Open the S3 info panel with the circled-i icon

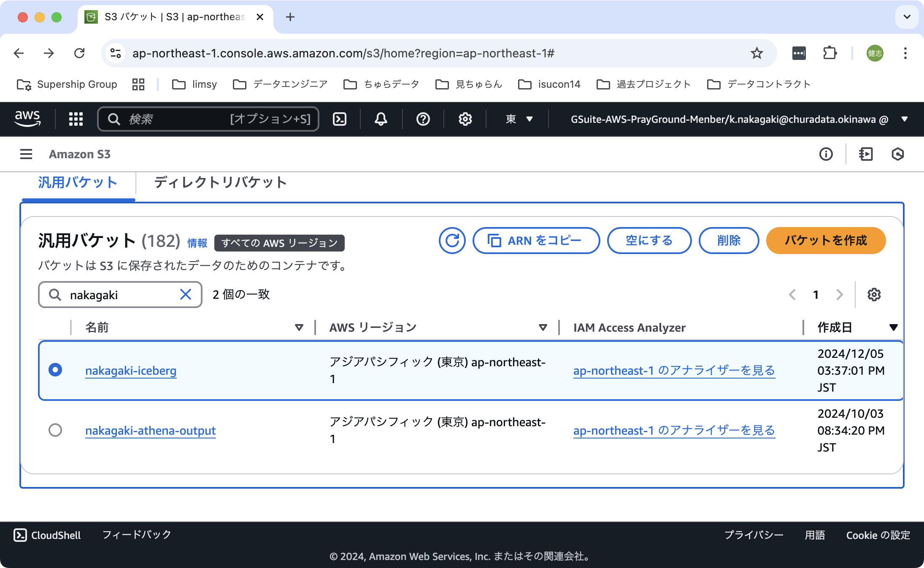826,154
